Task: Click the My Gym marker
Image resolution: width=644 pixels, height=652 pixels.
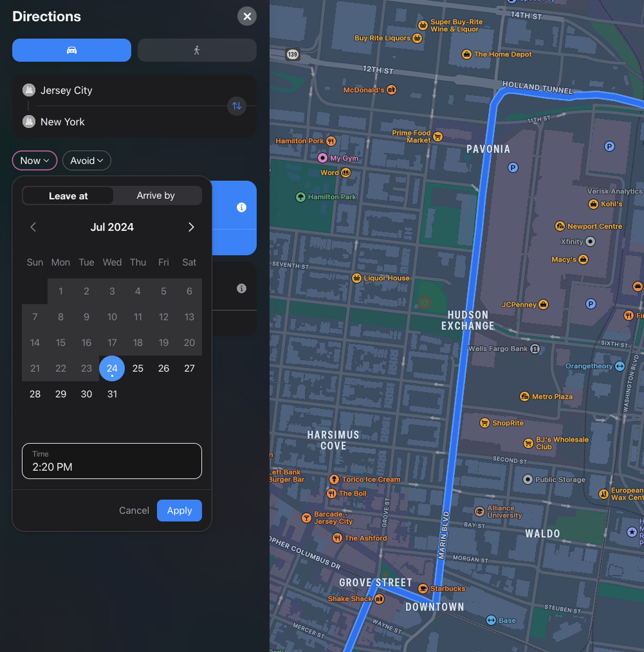Action: pos(322,157)
